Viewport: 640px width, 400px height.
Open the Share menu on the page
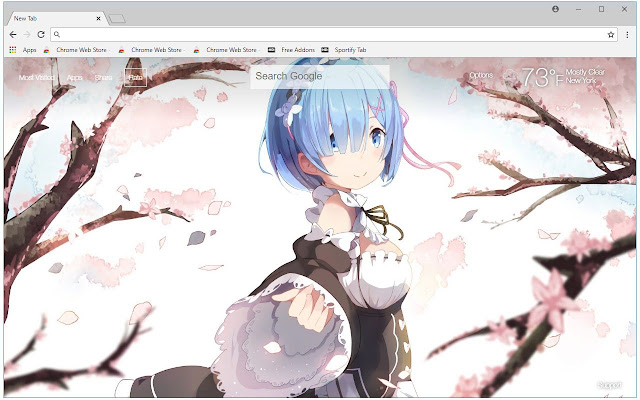click(103, 78)
